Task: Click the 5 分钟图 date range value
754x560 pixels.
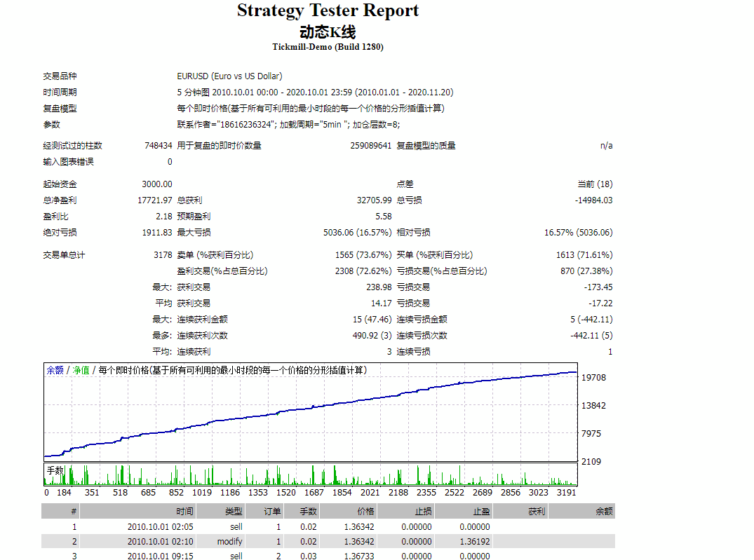Action: click(x=315, y=93)
